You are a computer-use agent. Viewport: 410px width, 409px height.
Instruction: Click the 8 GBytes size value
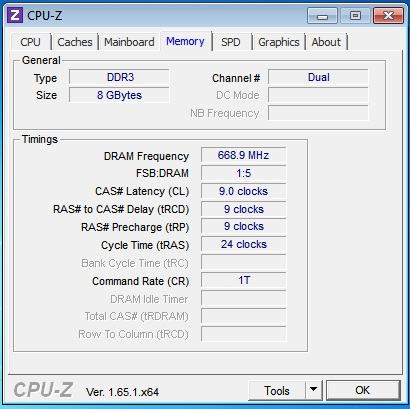click(x=119, y=95)
